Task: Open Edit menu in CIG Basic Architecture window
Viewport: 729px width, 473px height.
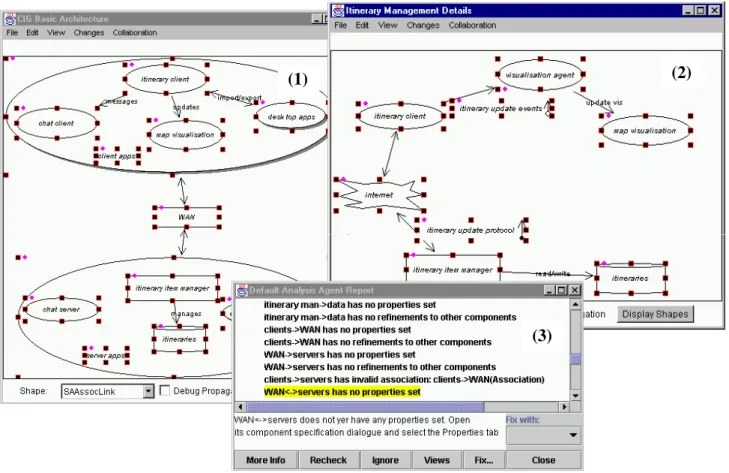Action: coord(32,33)
